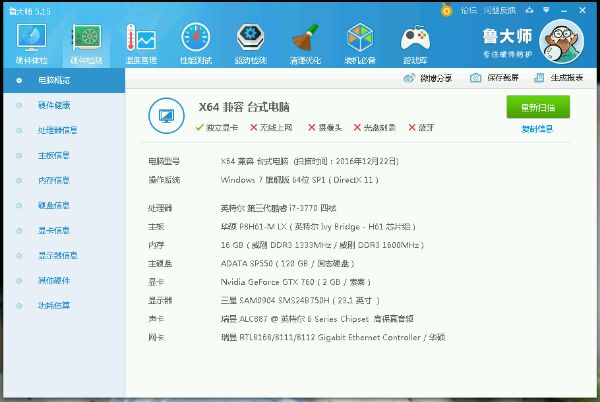This screenshot has height=402, width=600.
Task: Click the Windows 7 operating system value
Action: point(300,180)
